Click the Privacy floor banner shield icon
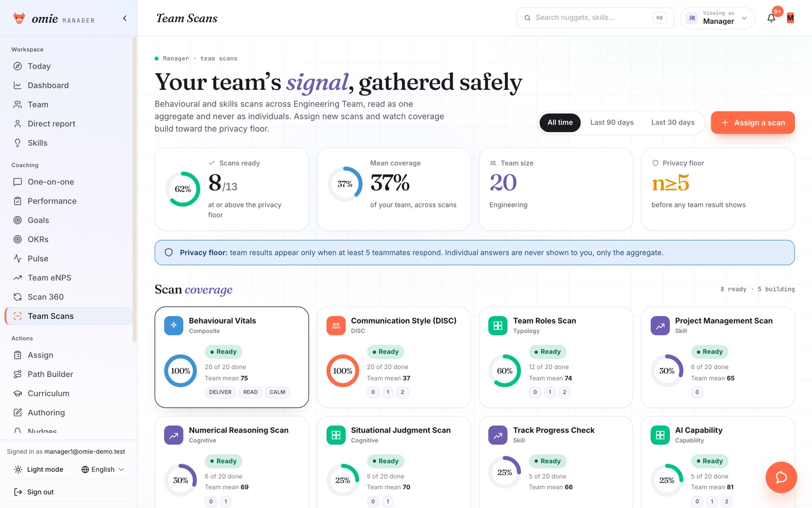Image resolution: width=812 pixels, height=508 pixels. (169, 252)
